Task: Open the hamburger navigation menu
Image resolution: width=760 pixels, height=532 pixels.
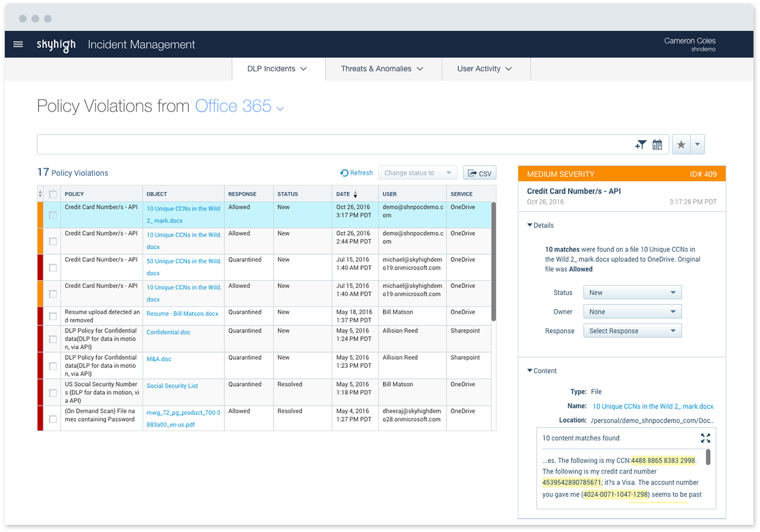Action: coord(18,44)
